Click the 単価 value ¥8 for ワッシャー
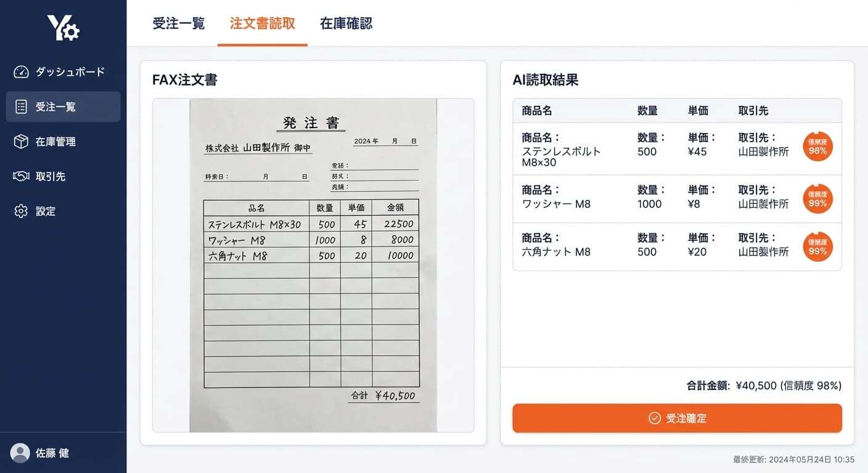Viewport: 868px width, 473px height. tap(694, 204)
